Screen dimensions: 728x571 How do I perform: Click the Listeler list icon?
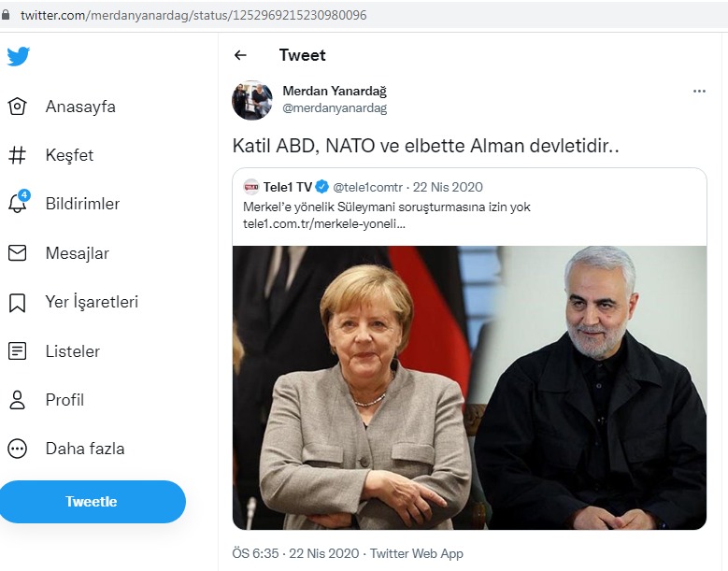tap(18, 351)
